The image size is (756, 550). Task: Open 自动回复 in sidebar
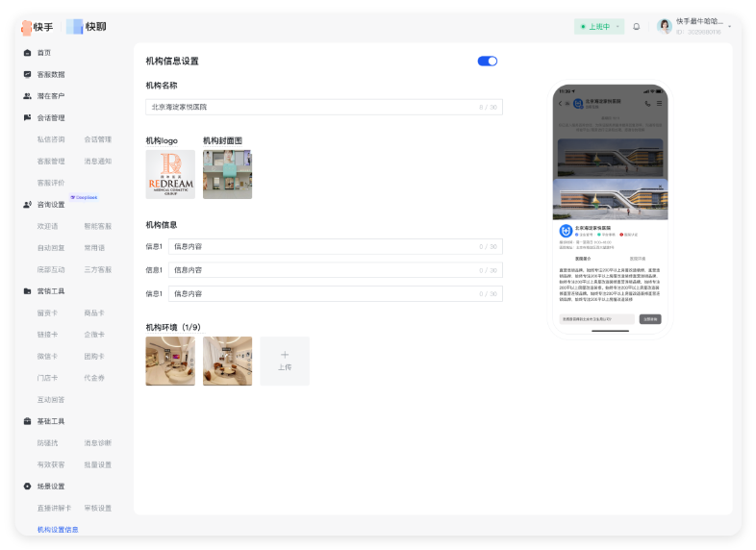tap(51, 248)
